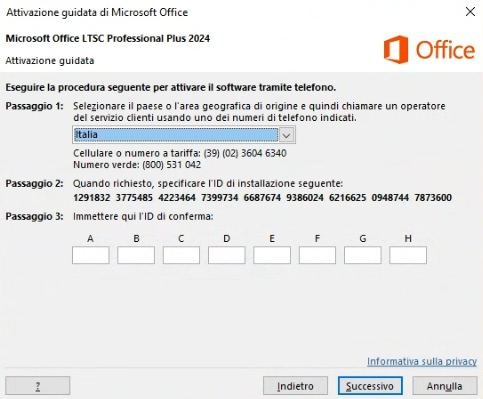Click confirmation ID field A
The height and width of the screenshot is (399, 483).
coord(91,255)
